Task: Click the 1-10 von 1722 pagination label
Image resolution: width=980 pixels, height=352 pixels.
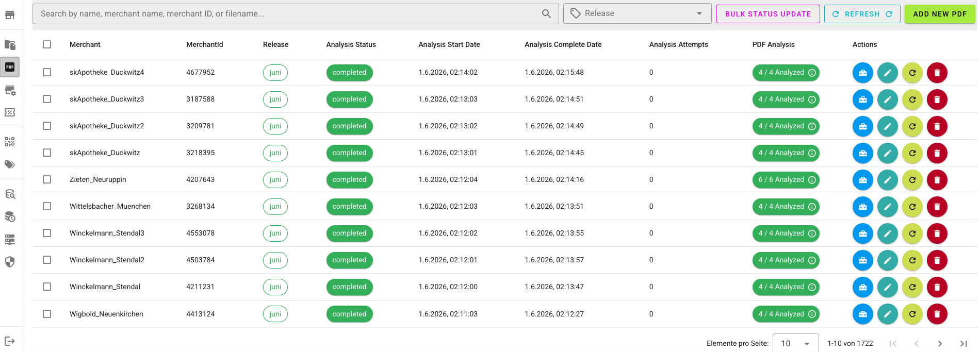Action: [x=850, y=343]
